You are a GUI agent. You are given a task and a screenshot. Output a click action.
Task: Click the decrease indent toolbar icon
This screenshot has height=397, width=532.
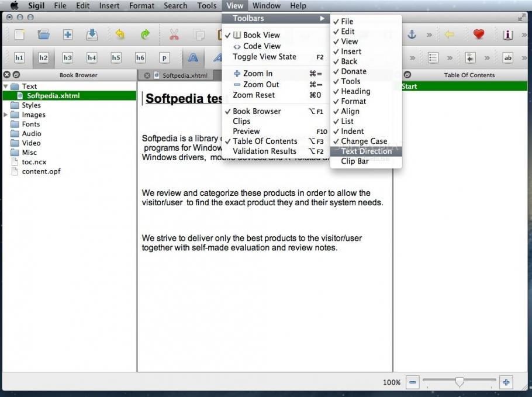click(470, 58)
